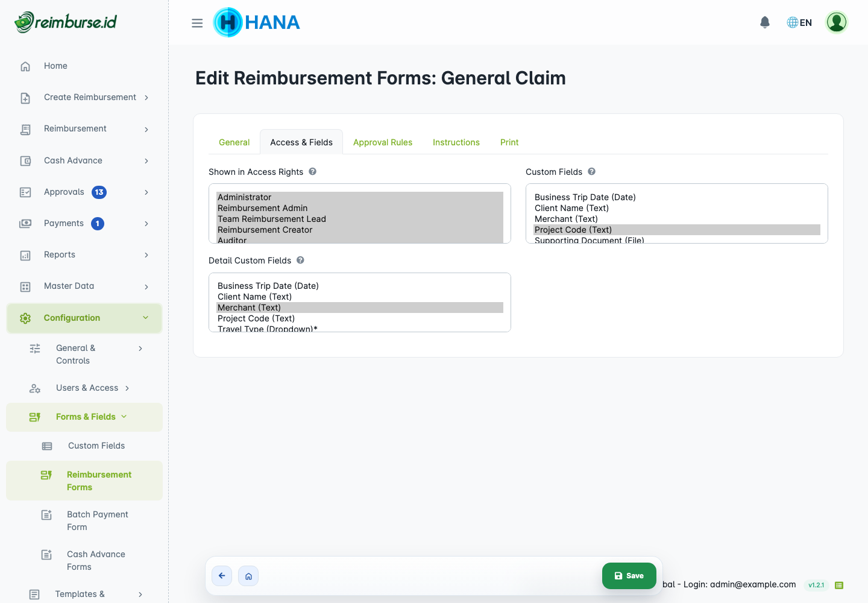
Task: Select Project Code (Text) in Custom Fields
Action: pos(677,230)
